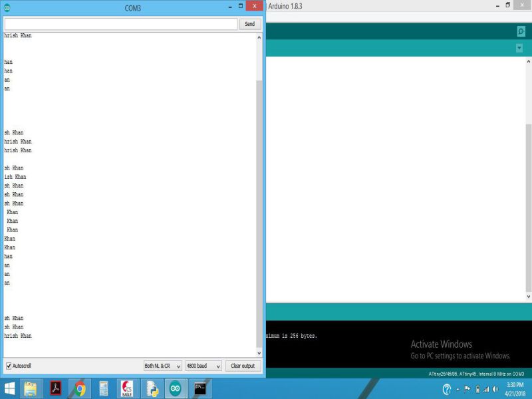Click the last 'hrish Khan' output line
532x399 pixels.
[18, 336]
